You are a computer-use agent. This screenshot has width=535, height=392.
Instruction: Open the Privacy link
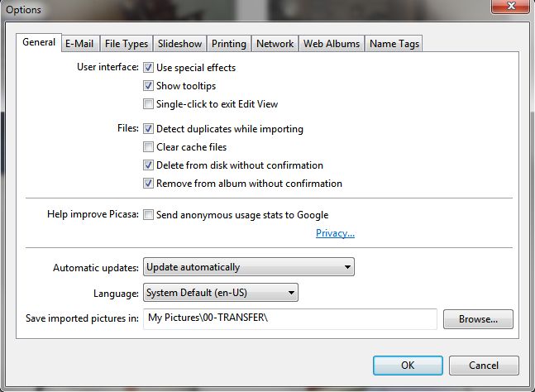(x=335, y=233)
